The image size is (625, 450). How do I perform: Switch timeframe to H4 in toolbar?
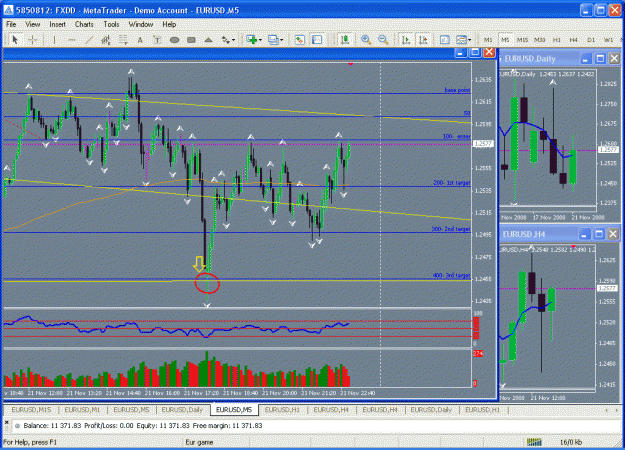click(574, 40)
